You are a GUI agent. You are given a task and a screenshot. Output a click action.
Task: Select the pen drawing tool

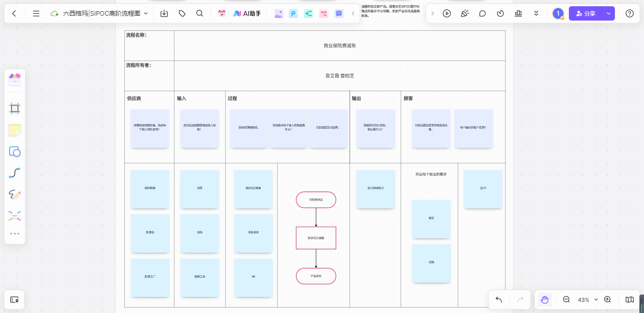click(15, 195)
